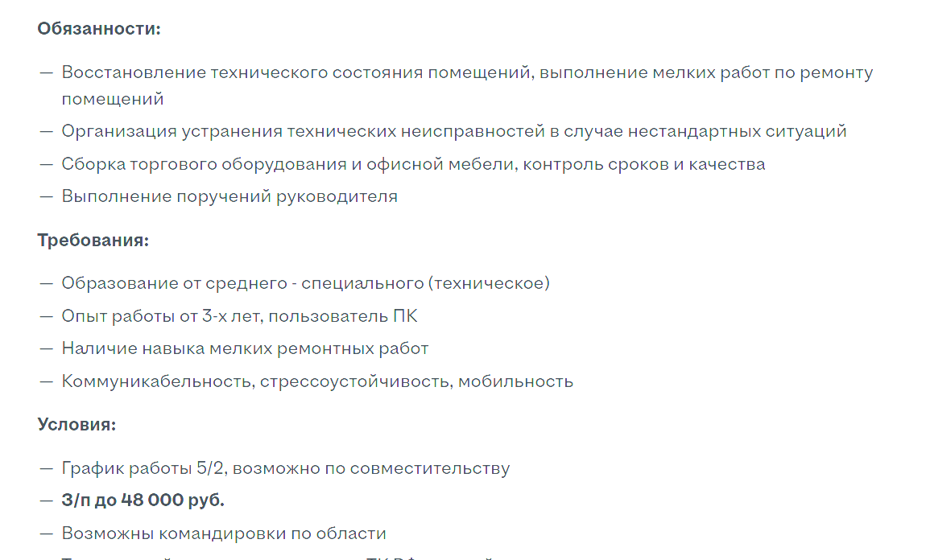The width and height of the screenshot is (926, 560).
Task: Click the word помещений on the wrapped second line
Action: [x=112, y=99]
